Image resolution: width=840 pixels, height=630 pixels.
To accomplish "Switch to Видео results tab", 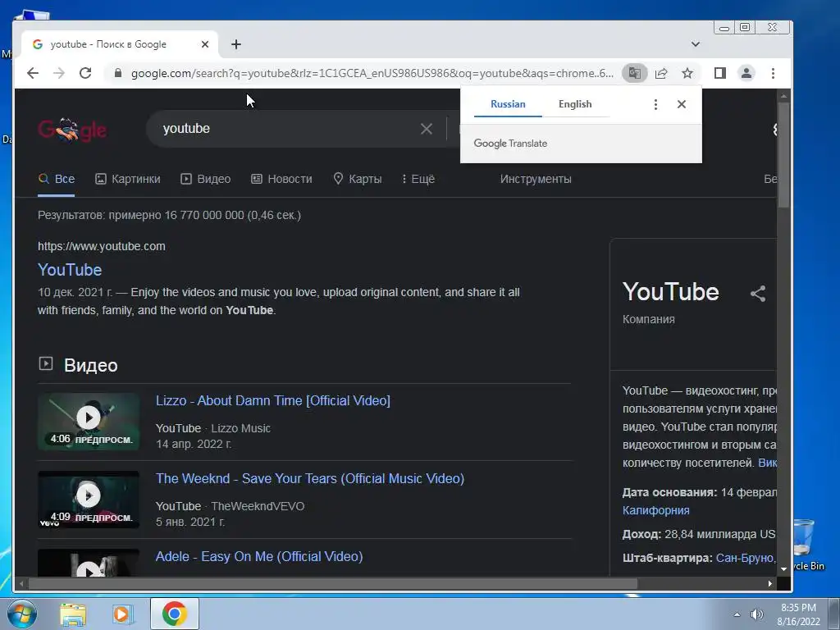I will pos(206,179).
